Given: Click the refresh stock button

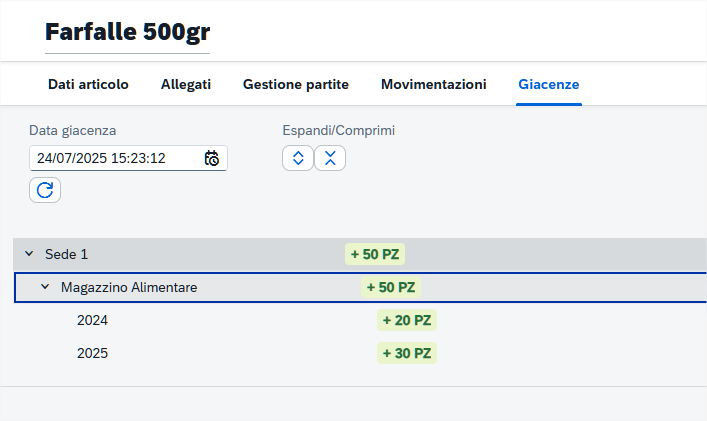Looking at the screenshot, I should pos(45,190).
